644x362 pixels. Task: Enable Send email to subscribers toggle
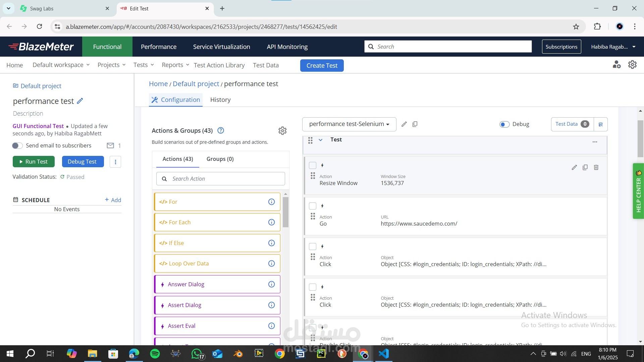click(17, 145)
